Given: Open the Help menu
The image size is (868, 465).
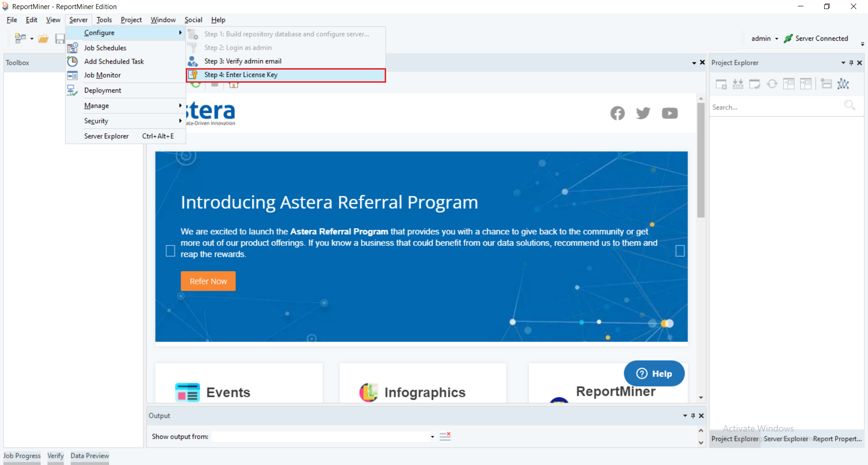Looking at the screenshot, I should pyautogui.click(x=218, y=20).
